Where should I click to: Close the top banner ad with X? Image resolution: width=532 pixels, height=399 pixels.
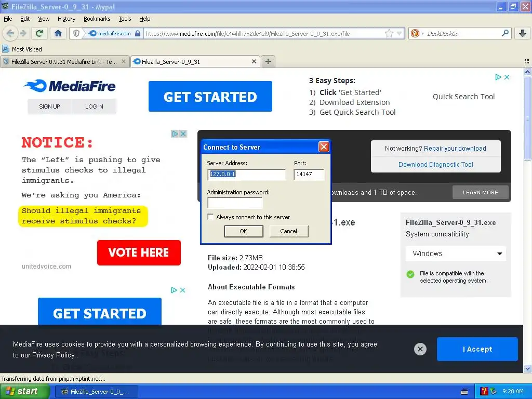[x=507, y=77]
